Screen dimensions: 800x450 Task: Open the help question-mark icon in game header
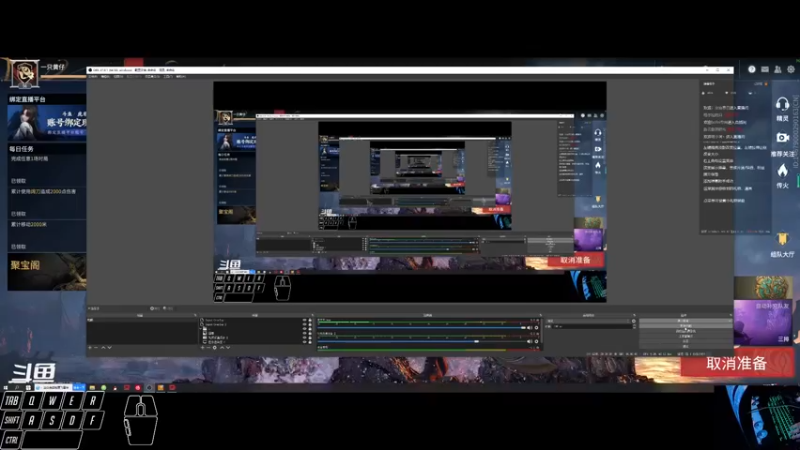(752, 69)
